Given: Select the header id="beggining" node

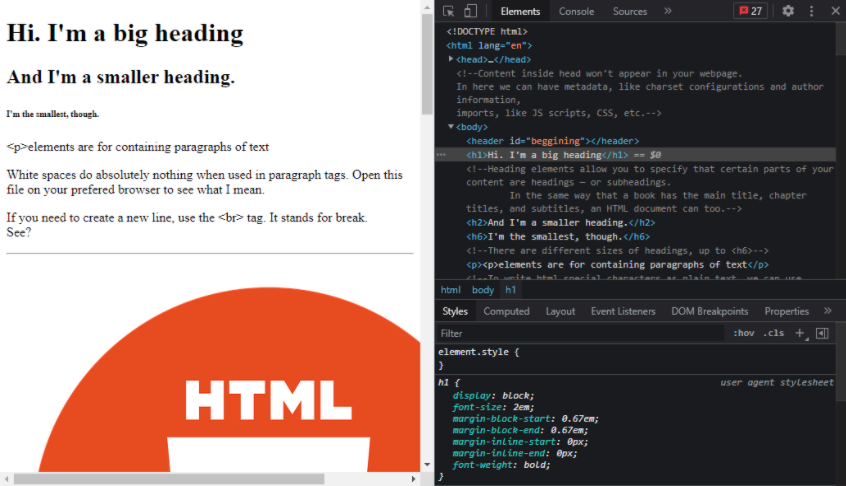Looking at the screenshot, I should [552, 141].
